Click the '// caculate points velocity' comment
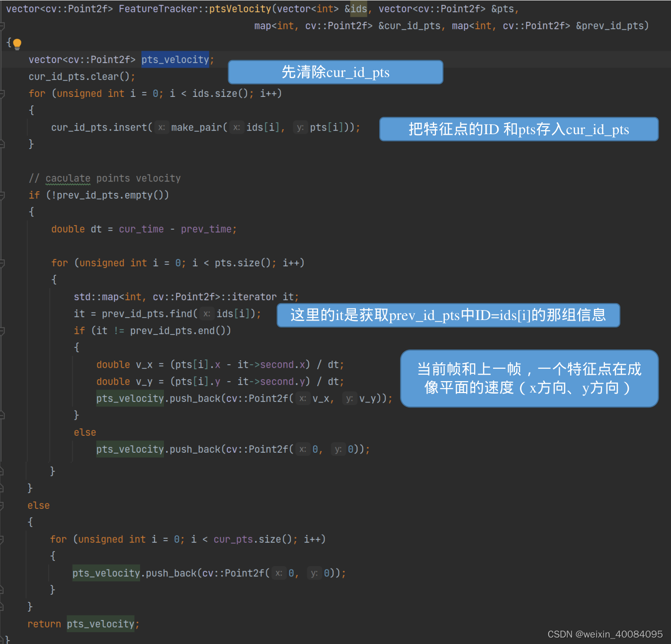 104,178
